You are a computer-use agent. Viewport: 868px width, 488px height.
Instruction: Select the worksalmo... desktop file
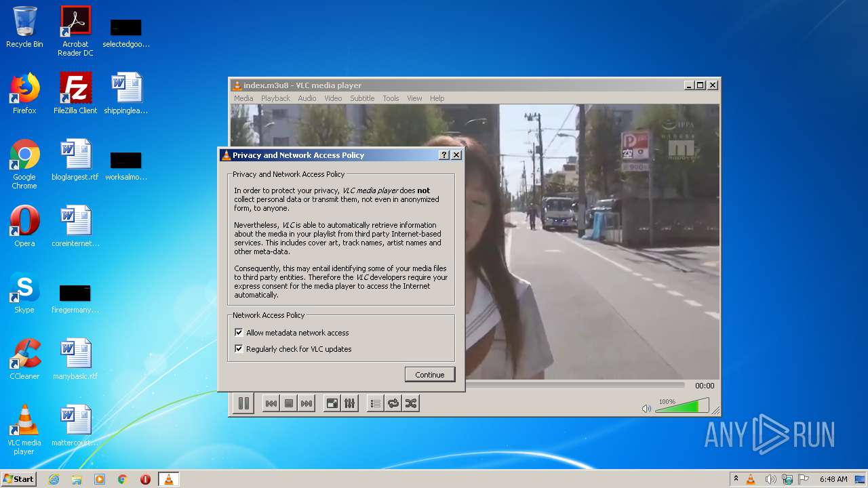pyautogui.click(x=126, y=165)
